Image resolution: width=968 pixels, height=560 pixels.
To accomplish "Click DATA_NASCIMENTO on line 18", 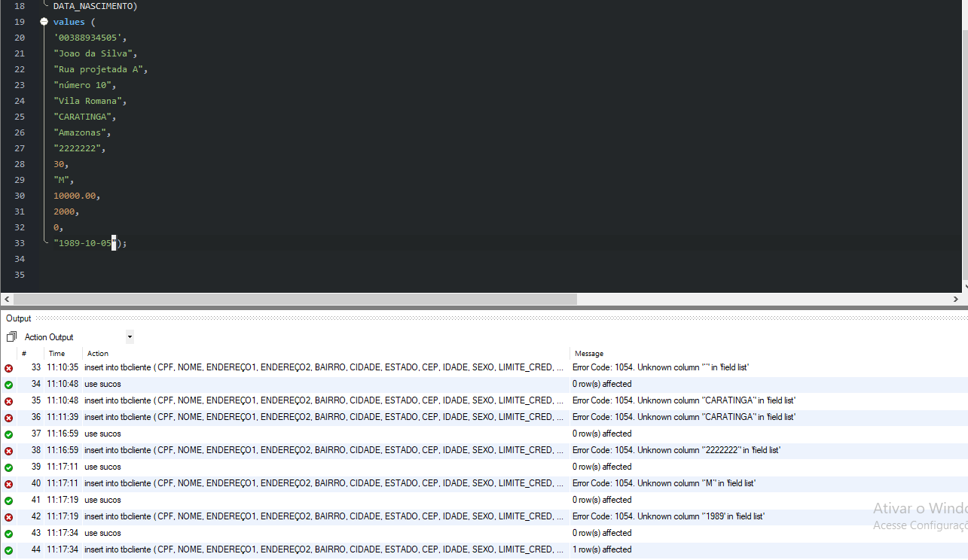I will coord(93,6).
